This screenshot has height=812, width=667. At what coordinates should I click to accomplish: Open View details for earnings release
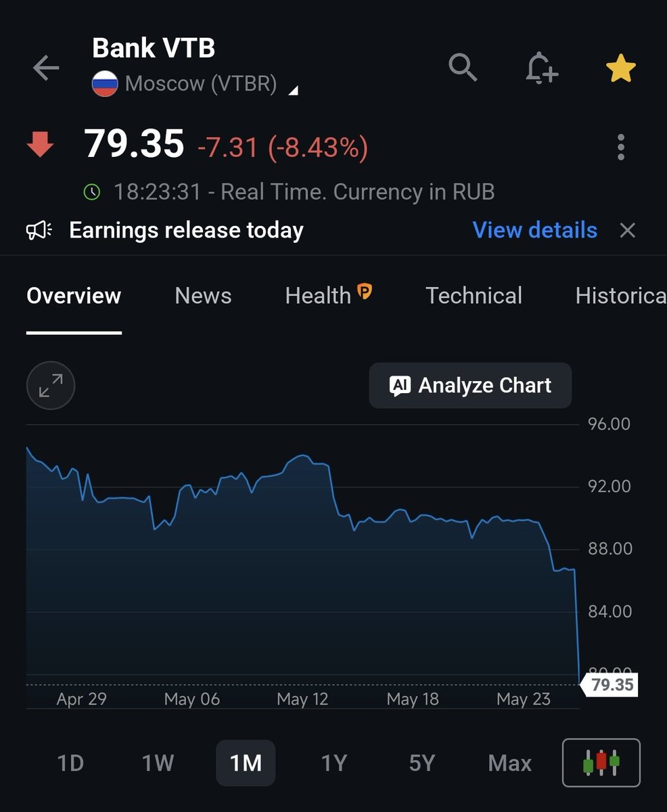[x=534, y=230]
